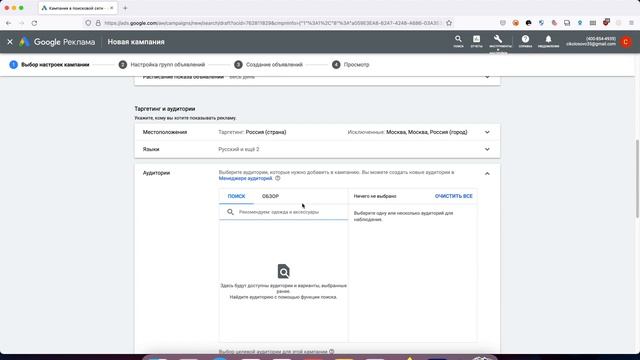Go forward with browser forward arrow
The height and width of the screenshot is (360, 640).
click(21, 23)
